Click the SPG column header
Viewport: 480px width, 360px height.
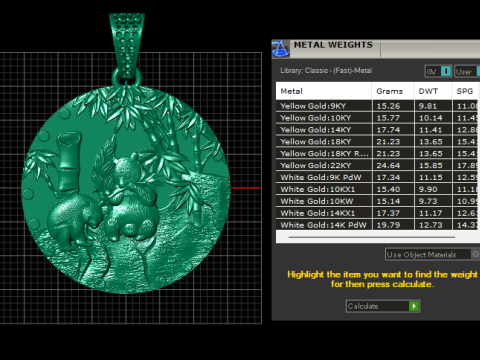(x=466, y=91)
